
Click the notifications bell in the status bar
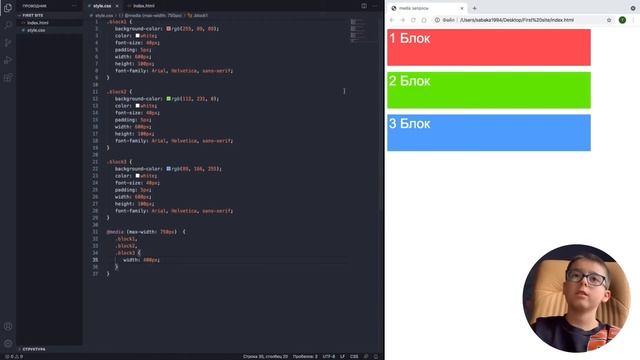click(376, 356)
